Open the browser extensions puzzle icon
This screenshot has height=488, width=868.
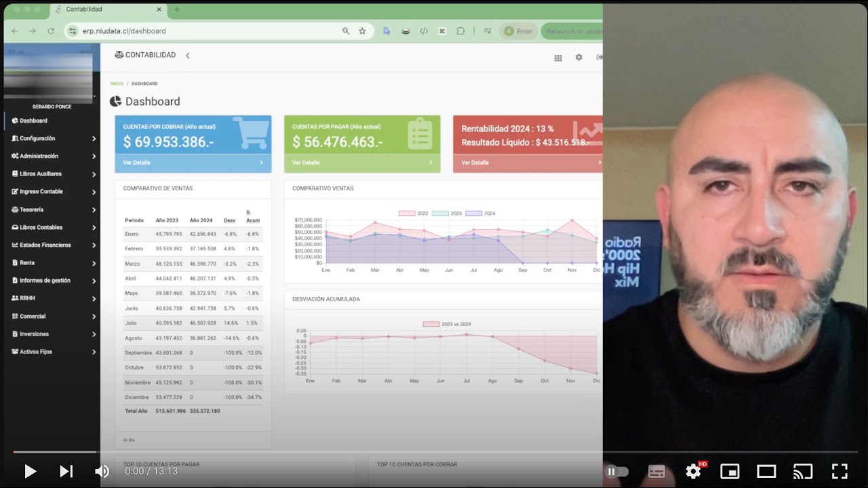pyautogui.click(x=461, y=31)
